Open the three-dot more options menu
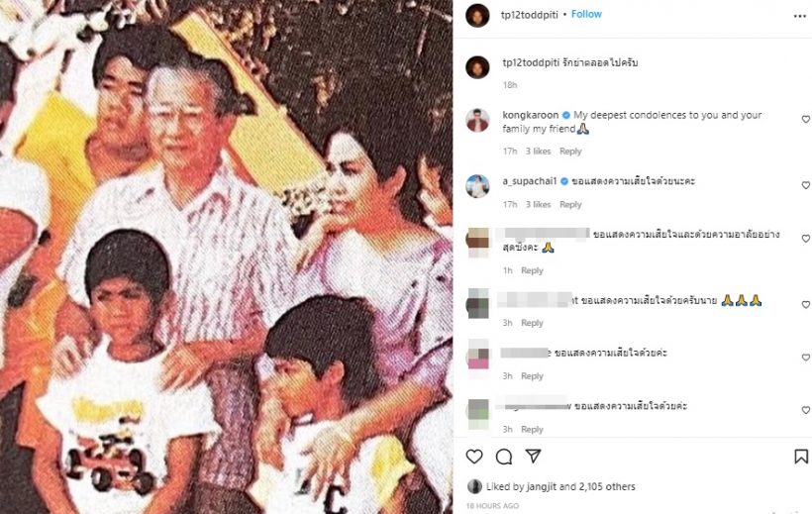 click(x=799, y=16)
